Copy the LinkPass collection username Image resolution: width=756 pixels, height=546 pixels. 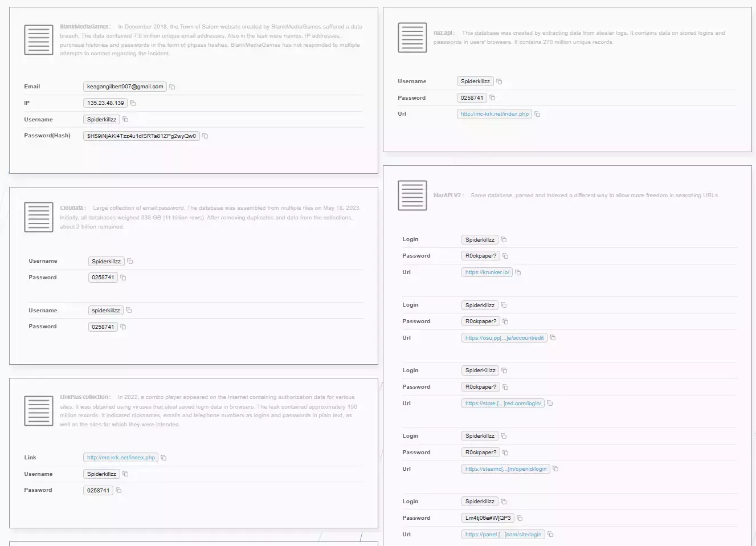pos(125,474)
